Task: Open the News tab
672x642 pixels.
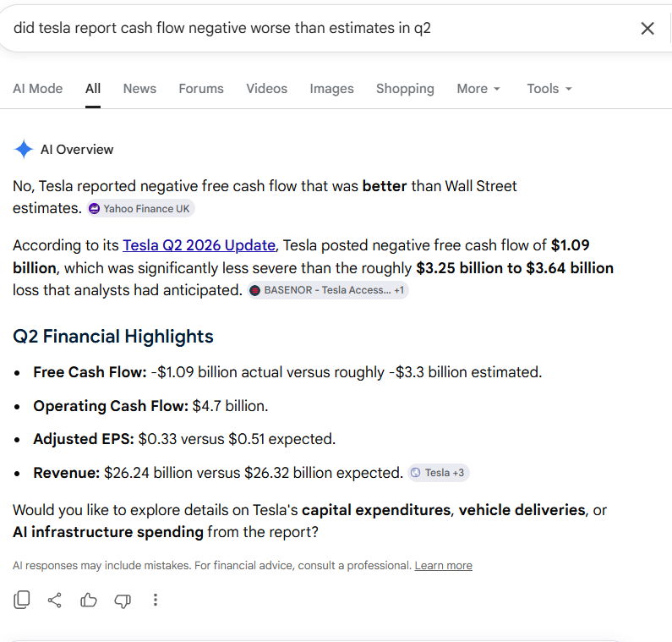Action: [x=139, y=88]
